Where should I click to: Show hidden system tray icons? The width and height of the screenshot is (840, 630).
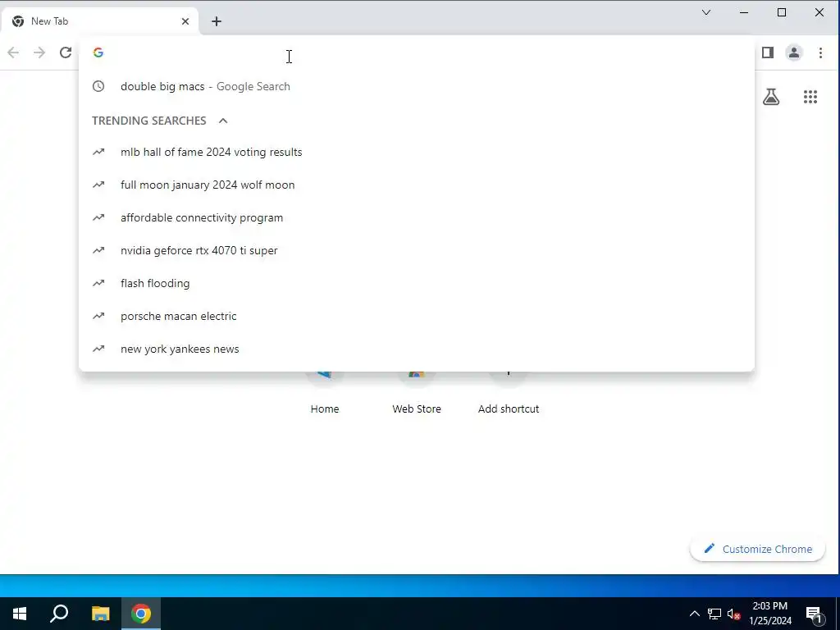tap(694, 614)
